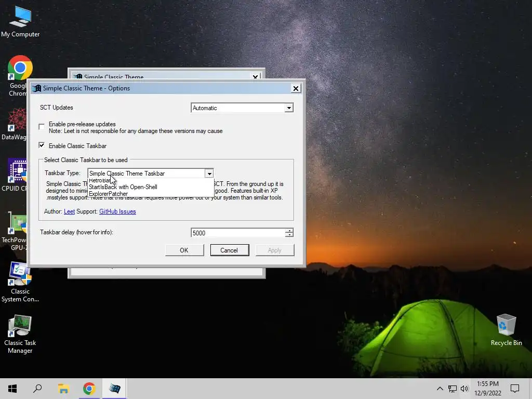Viewport: 532px width, 399px height.
Task: Open My Computer desktop icon
Action: [20, 21]
